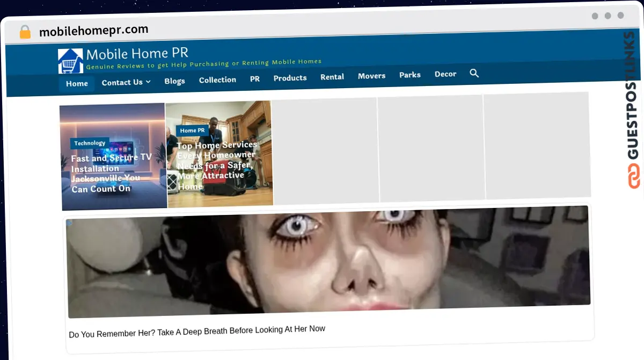Click the shopping cart house logo icon
The height and width of the screenshot is (360, 644).
coord(69,60)
